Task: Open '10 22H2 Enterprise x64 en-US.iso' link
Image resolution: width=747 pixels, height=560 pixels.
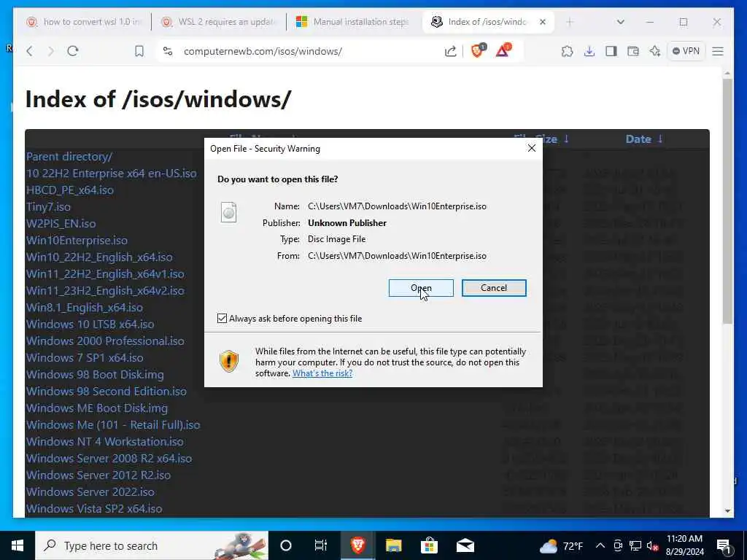Action: (x=112, y=174)
